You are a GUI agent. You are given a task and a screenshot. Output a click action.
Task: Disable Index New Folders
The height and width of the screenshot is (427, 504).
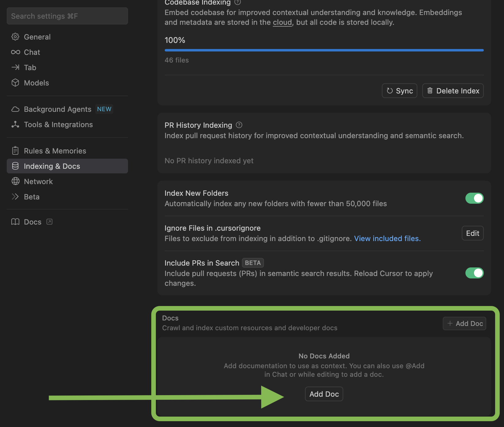[474, 198]
